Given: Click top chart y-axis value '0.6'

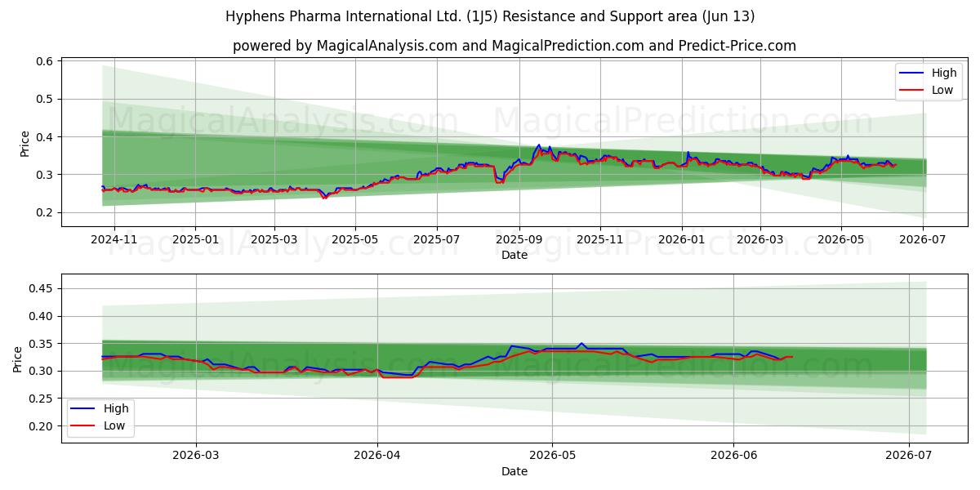Looking at the screenshot, I should coord(45,61).
